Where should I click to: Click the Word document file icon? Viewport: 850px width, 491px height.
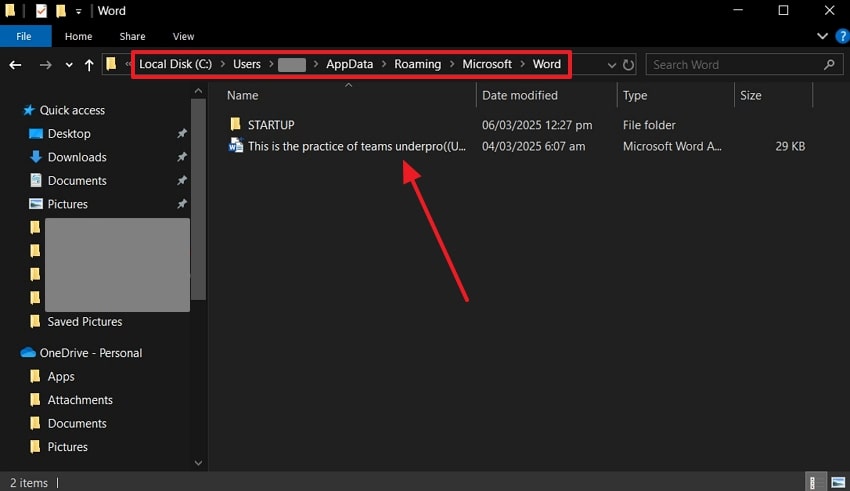point(236,146)
